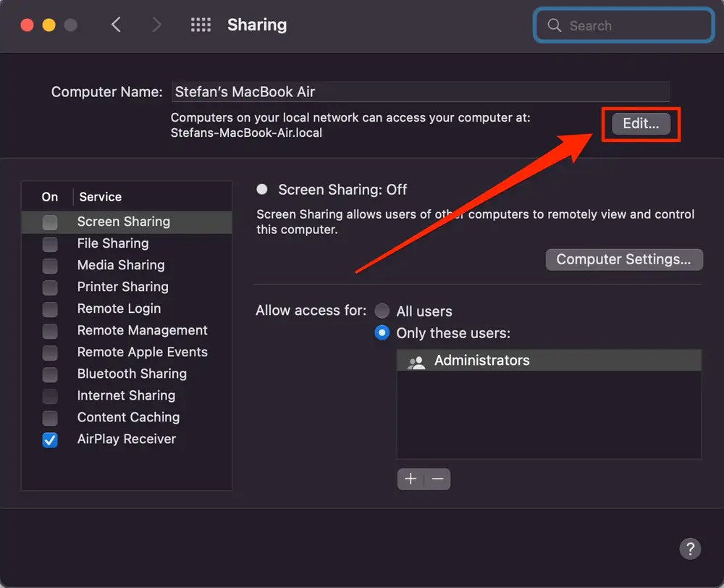This screenshot has width=724, height=588.
Task: Click the magnifier icon in Search
Action: (554, 25)
